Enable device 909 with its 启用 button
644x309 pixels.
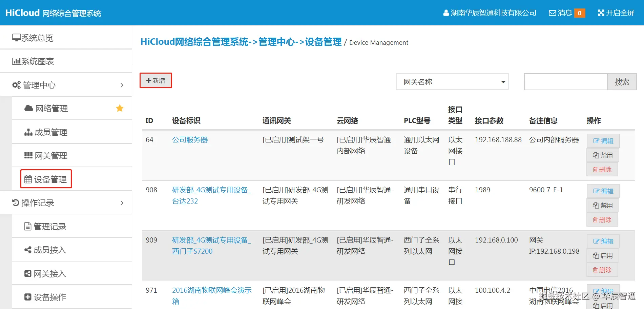[x=602, y=255]
